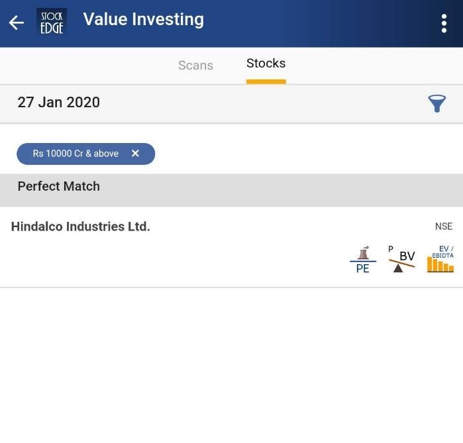Viewport: 463px width, 443px height.
Task: Select the Stocks tab
Action: pos(266,63)
